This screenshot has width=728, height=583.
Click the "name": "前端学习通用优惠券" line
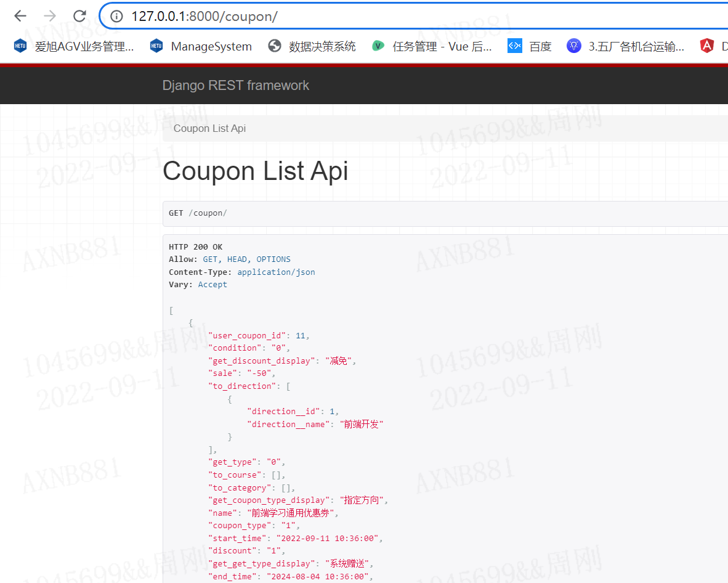(x=273, y=513)
